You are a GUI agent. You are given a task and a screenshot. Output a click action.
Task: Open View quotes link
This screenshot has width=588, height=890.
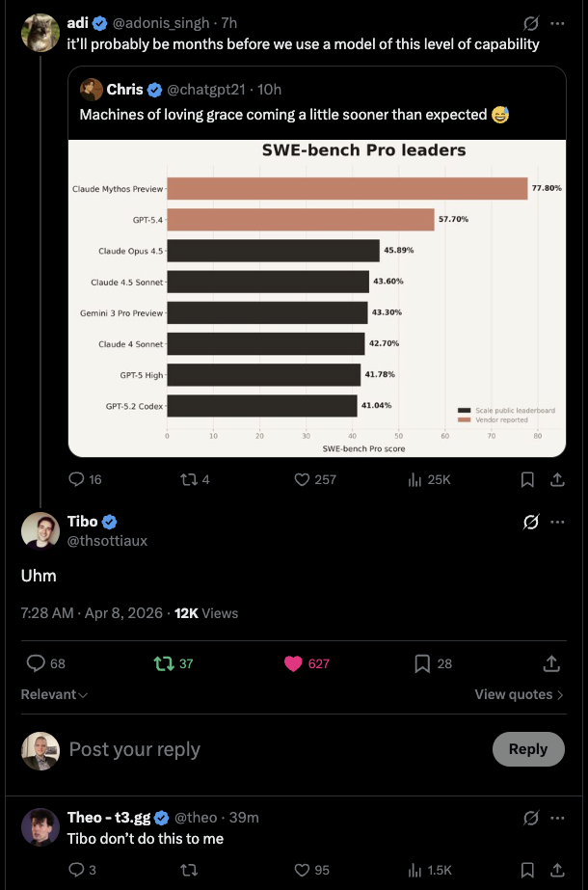point(520,694)
